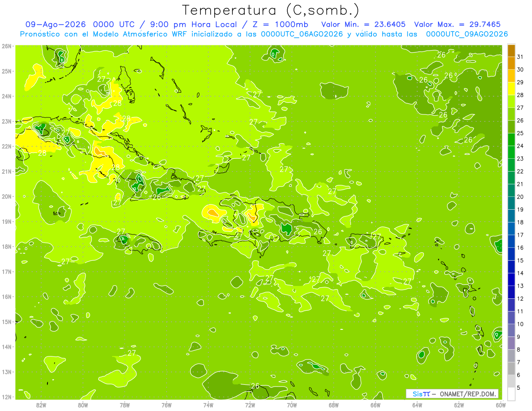Click the '82W' longitude axis label
The height and width of the screenshot is (411, 532).
41,404
